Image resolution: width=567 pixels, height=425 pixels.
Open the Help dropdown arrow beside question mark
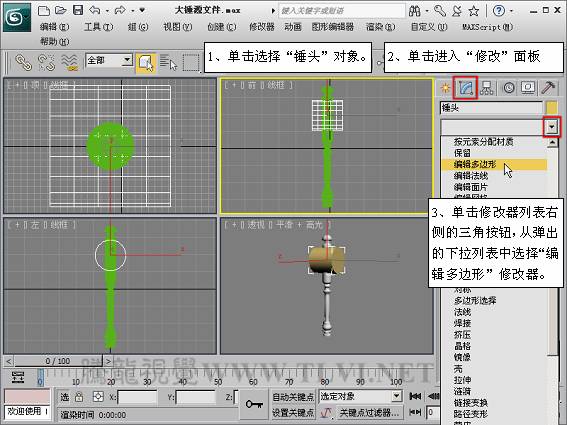(511, 11)
